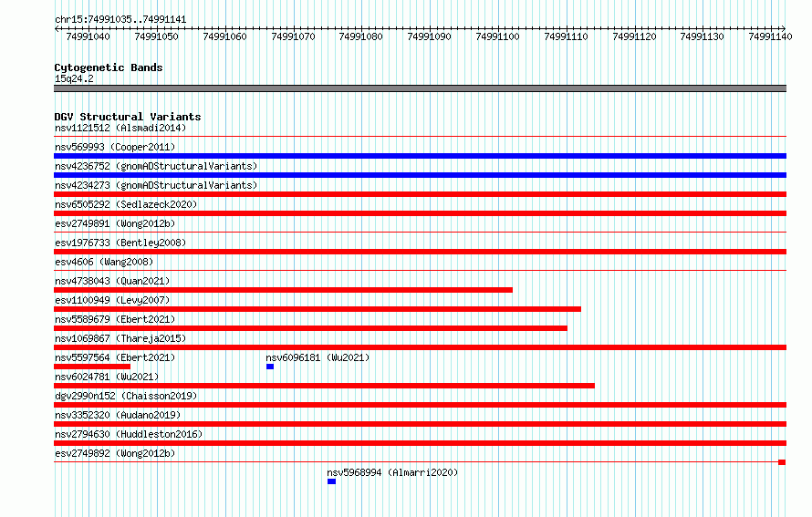Click the red nsv6505292 variant bar
Screen dimensions: 812x517
click(x=420, y=213)
